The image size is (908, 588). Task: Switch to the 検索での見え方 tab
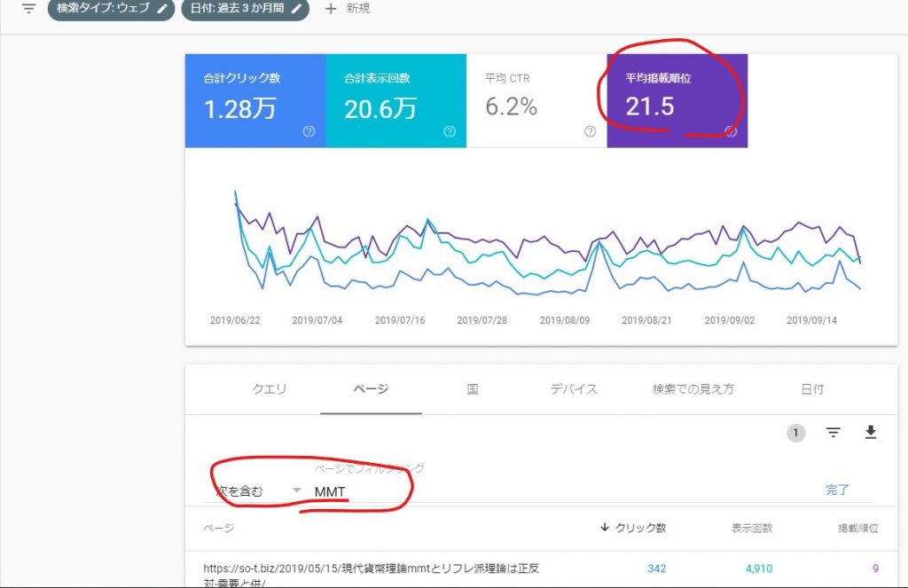click(x=693, y=389)
